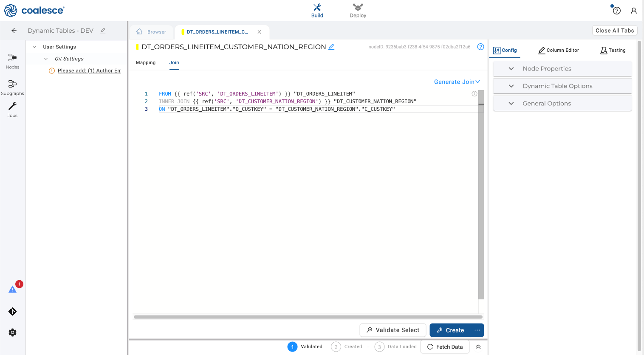Open the problems warning triangle icon
The image size is (644, 355).
click(13, 289)
